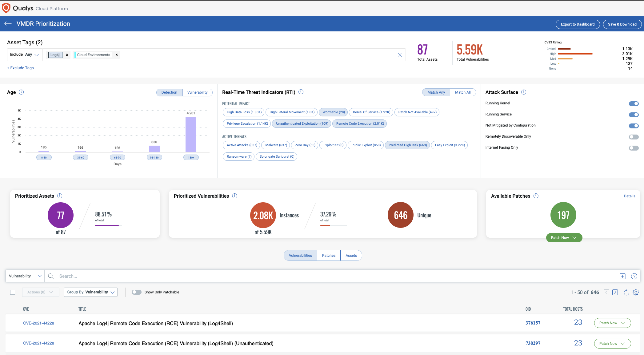The height and width of the screenshot is (355, 644).
Task: Clear all asset tags with the X icon
Action: point(400,55)
